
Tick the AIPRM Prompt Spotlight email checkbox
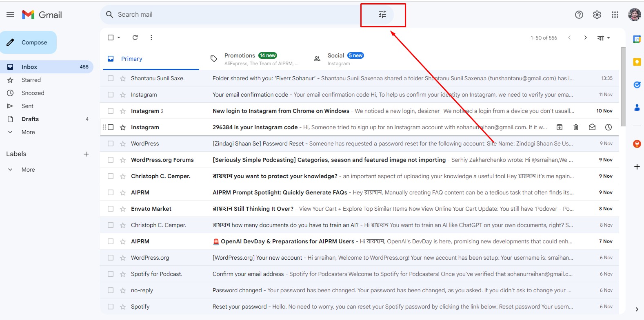click(111, 192)
